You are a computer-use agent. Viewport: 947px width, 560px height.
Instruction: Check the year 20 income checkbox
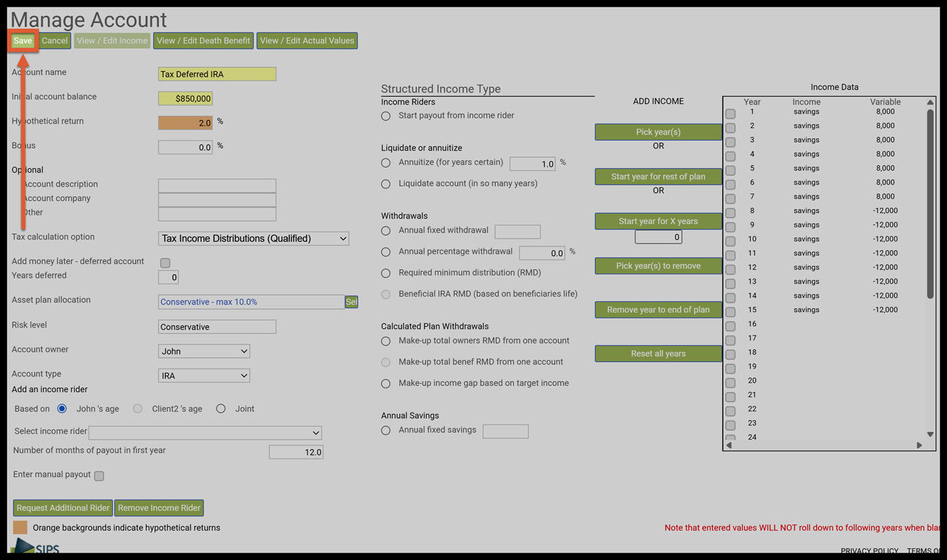point(731,383)
